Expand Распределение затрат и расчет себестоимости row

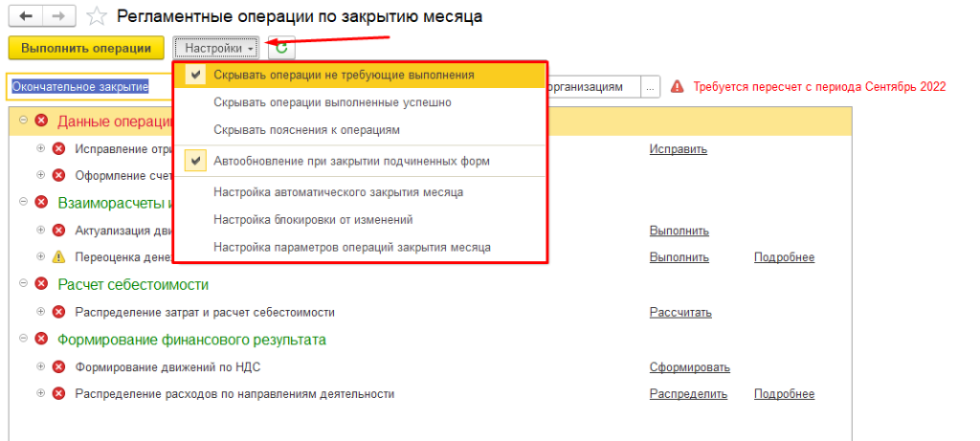pyautogui.click(x=40, y=312)
